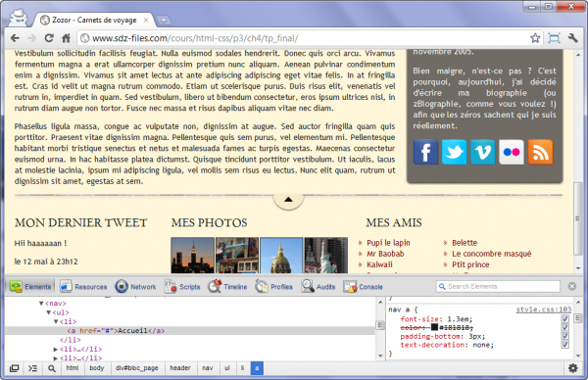Activate the inspect element magnifier icon

click(52, 368)
